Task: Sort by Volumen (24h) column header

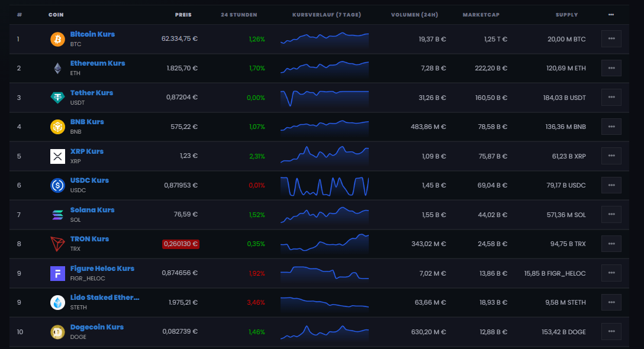Action: click(414, 15)
